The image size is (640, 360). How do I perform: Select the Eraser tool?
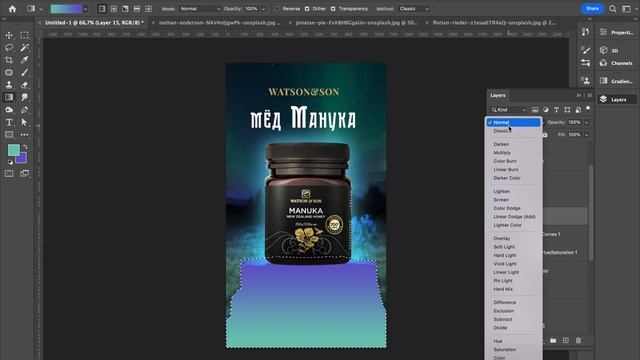pos(24,85)
